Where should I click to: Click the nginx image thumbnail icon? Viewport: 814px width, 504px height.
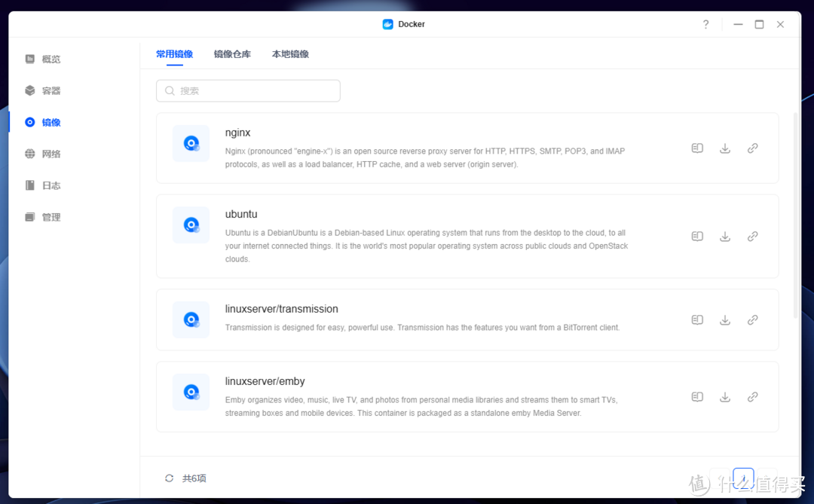pos(191,143)
